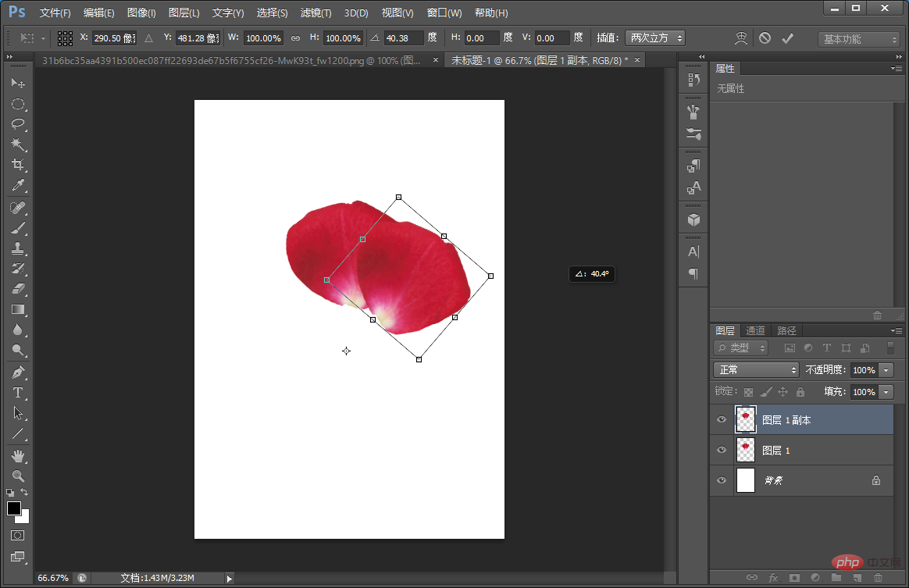Select the Clone Stamp tool
909x588 pixels.
tap(18, 248)
